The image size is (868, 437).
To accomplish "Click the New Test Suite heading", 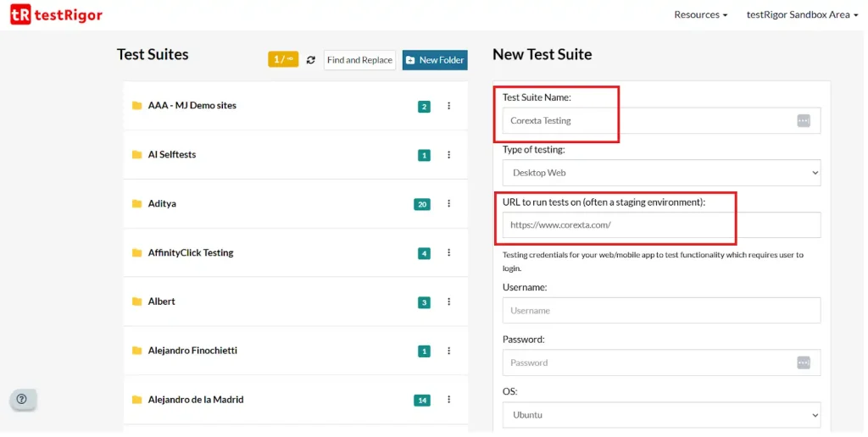I will pyautogui.click(x=542, y=54).
